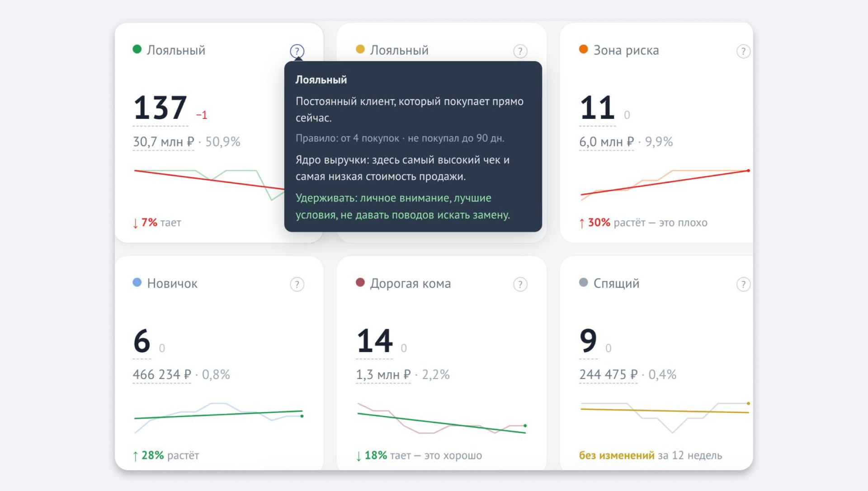
Task: Click the help icon for Дорогая кома
Action: [520, 284]
